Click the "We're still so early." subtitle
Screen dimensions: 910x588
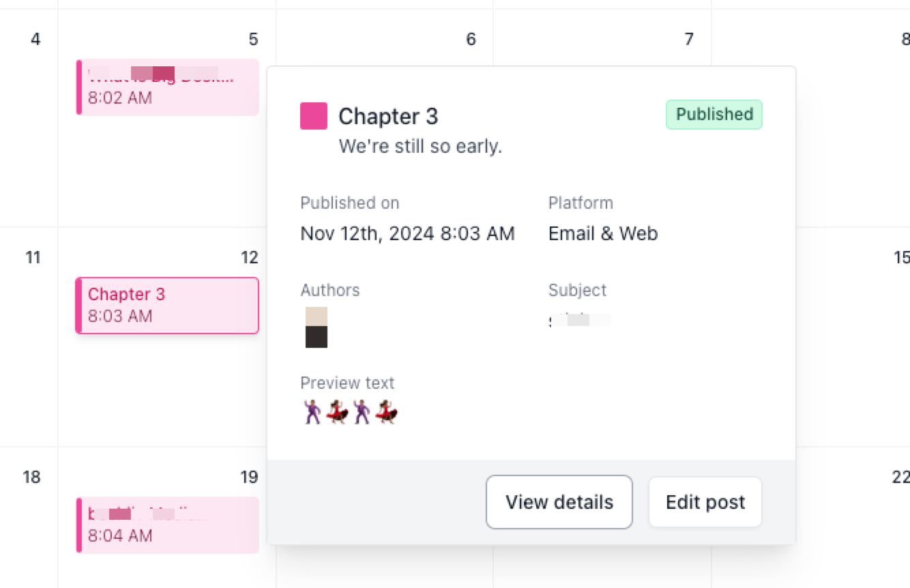[420, 146]
